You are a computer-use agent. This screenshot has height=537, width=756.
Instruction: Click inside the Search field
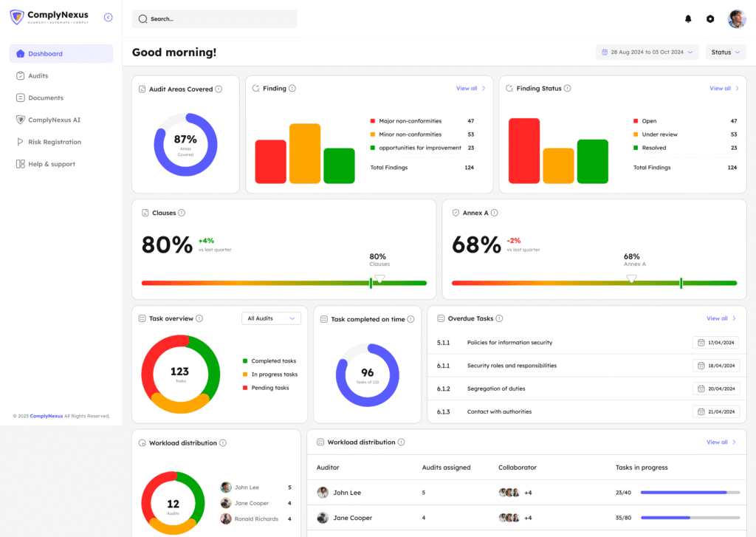(214, 19)
